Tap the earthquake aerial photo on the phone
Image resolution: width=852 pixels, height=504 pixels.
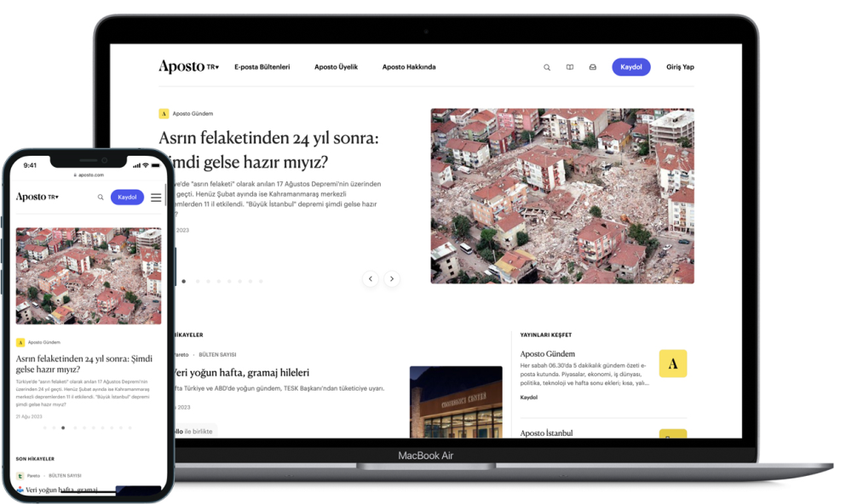tap(89, 276)
